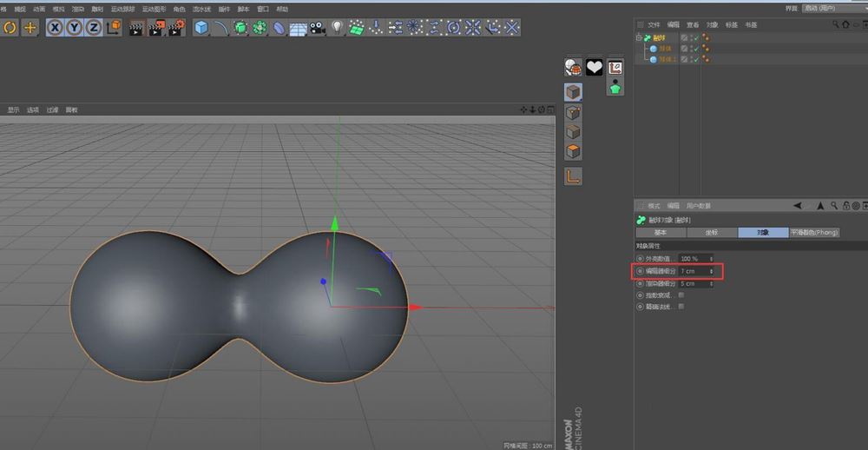Click the 7 cm editor subdivision stepper arrows
The height and width of the screenshot is (450, 868).
tap(712, 272)
